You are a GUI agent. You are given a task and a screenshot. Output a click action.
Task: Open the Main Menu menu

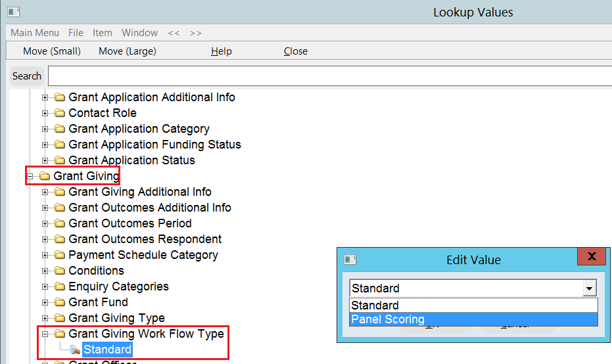coord(35,33)
